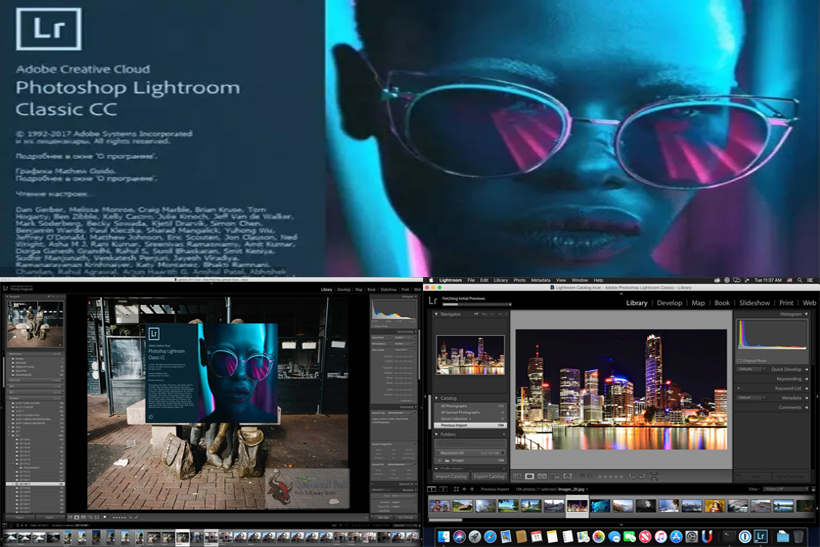Click the Navigator preview in left window

[x=35, y=324]
